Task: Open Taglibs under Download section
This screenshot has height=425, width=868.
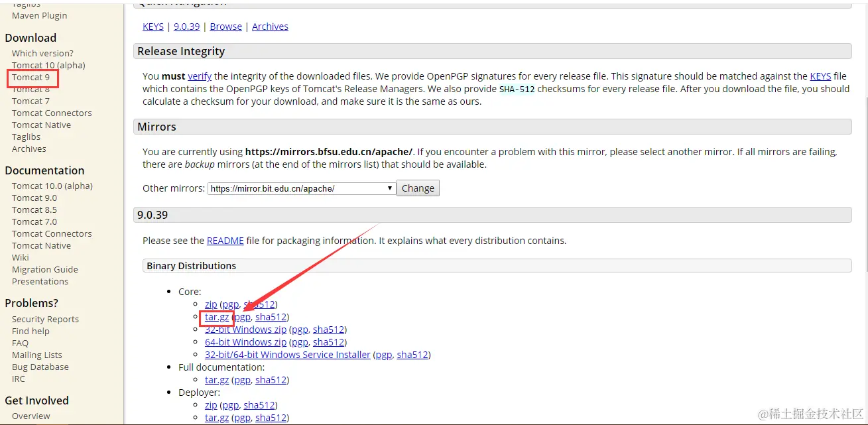Action: pyautogui.click(x=26, y=137)
